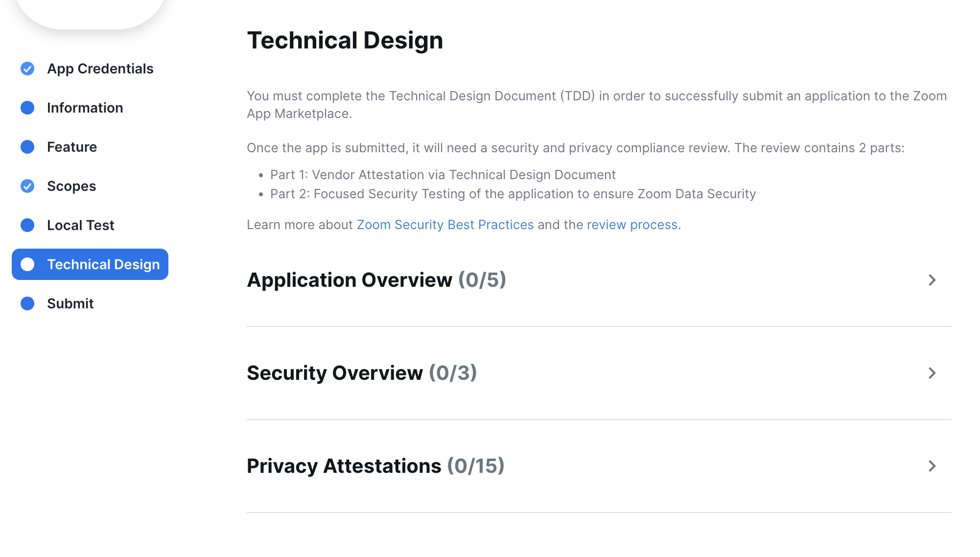Navigate to the Feature step

coord(72,147)
